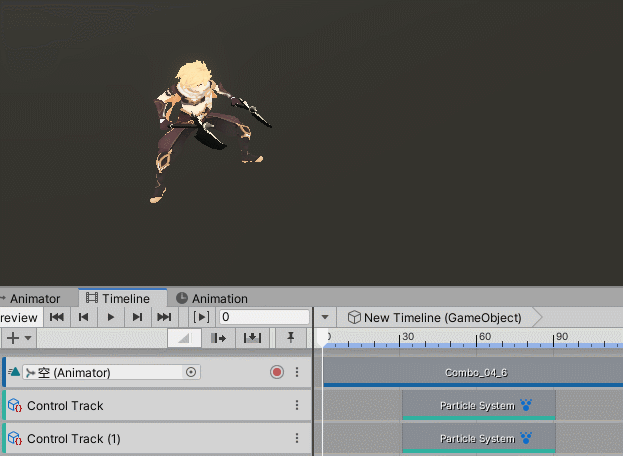Select the Combo_04_6 animation clip
Viewport: 623px width, 456px height.
[473, 372]
